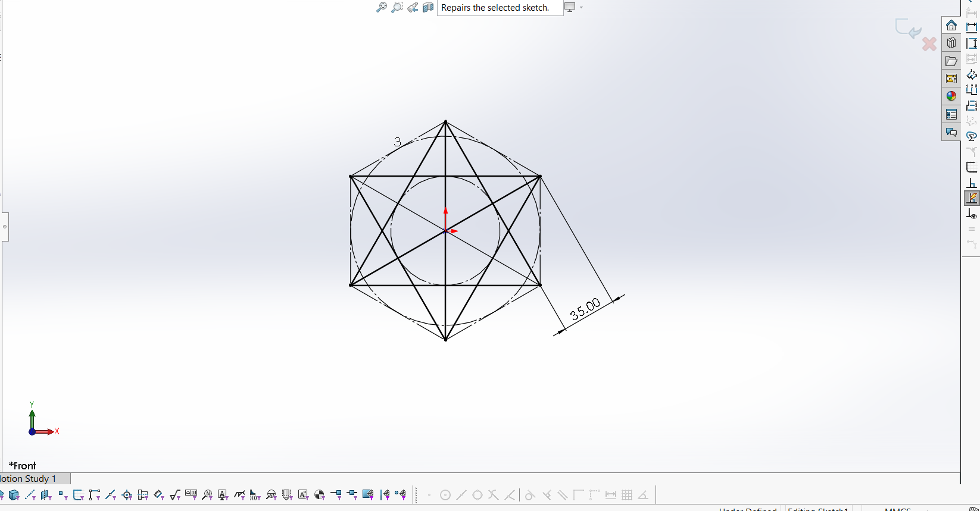Click the sketch origin at the center

tap(445, 231)
